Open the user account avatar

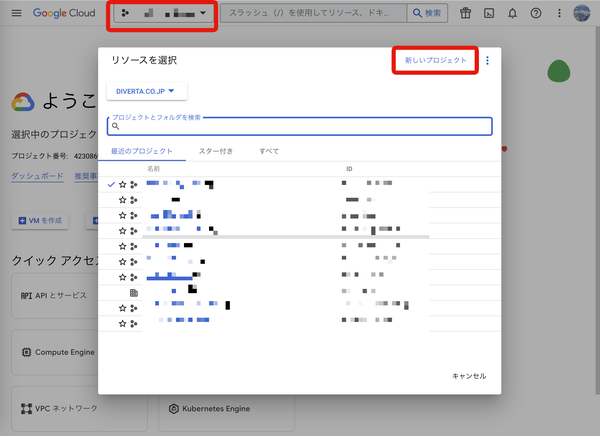[x=582, y=13]
